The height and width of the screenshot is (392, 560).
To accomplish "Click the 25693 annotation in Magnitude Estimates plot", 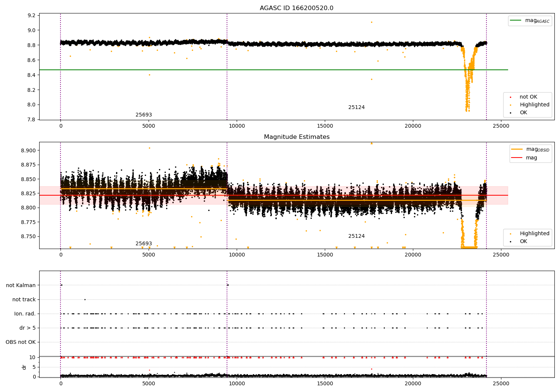I will tap(144, 244).
